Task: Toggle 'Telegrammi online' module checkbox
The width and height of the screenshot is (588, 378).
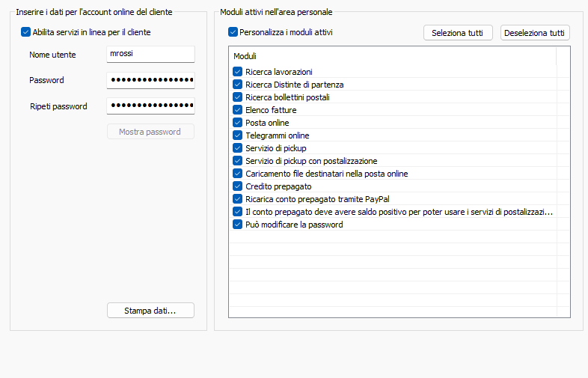Action: coord(238,135)
